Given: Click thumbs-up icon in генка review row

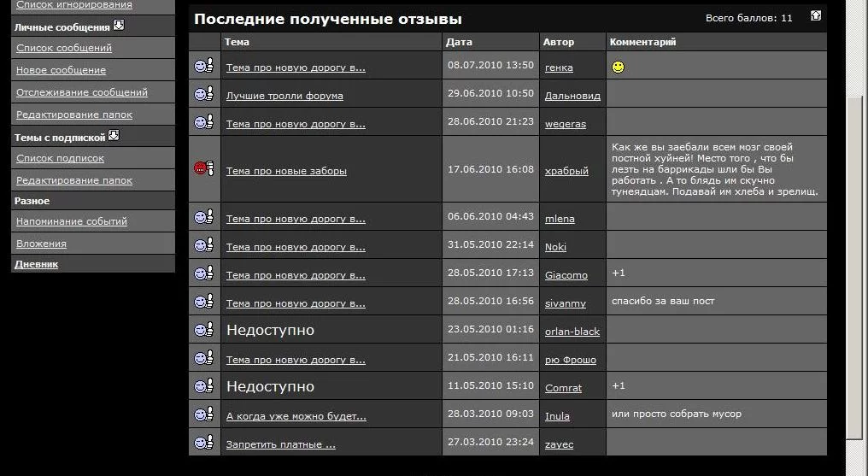Looking at the screenshot, I should point(204,66).
